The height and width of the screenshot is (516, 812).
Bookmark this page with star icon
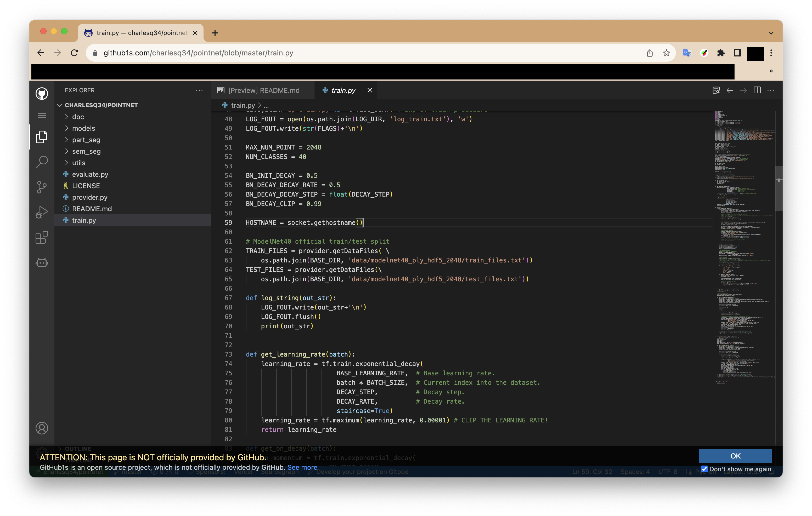[x=666, y=53]
